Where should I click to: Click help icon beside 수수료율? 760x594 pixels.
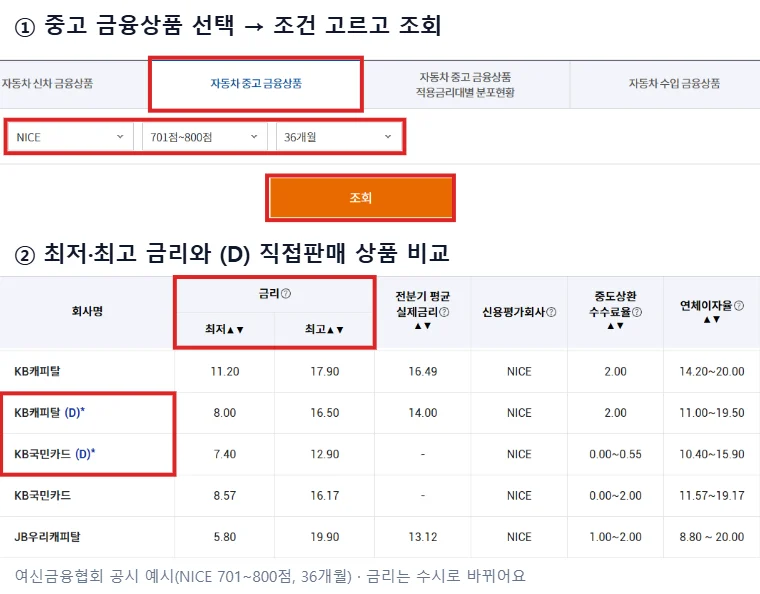pyautogui.click(x=637, y=312)
